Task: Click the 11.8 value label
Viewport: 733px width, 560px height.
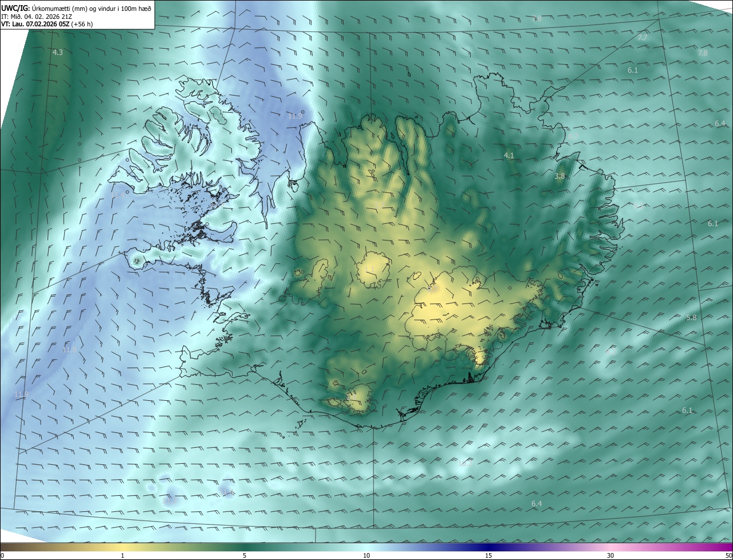Action: coord(69,349)
